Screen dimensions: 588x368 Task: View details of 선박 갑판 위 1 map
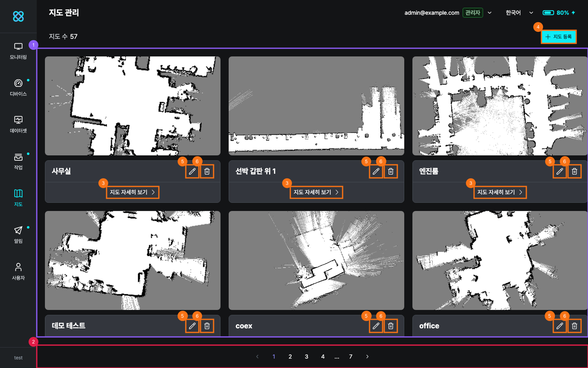tap(316, 192)
